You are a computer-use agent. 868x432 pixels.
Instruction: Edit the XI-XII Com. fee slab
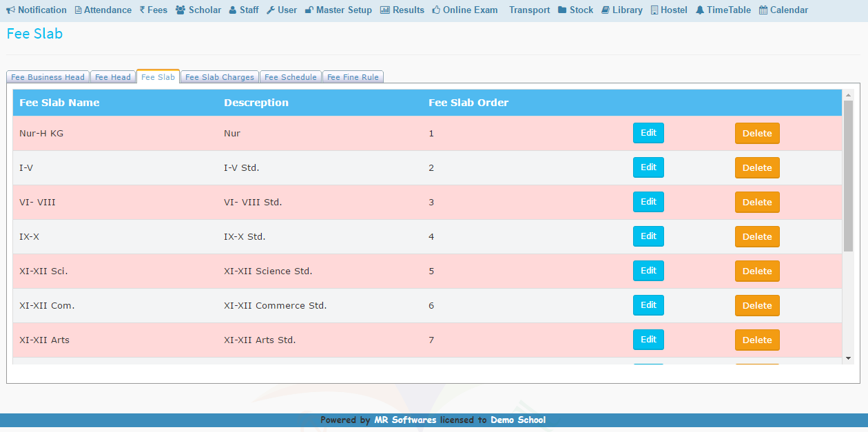(x=648, y=305)
